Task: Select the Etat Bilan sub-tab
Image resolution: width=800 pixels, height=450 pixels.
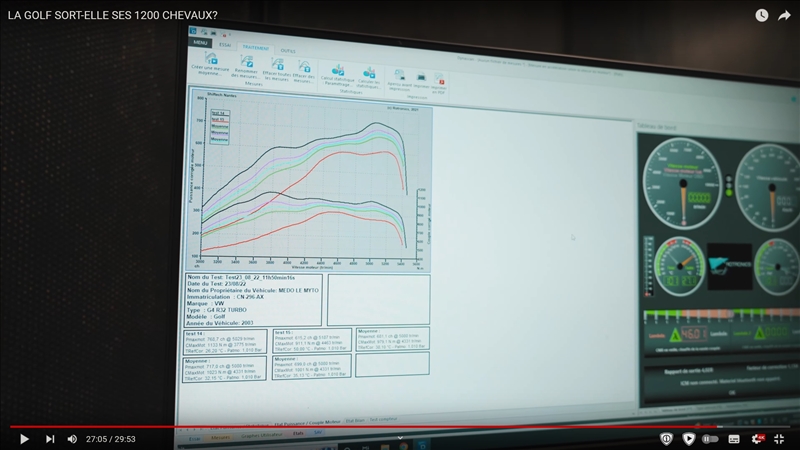Action: click(x=355, y=421)
